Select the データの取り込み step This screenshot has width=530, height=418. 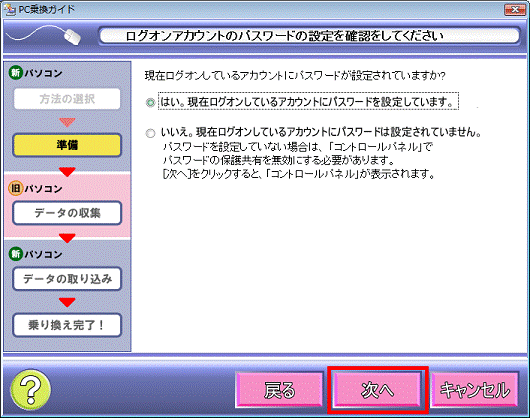pos(67,279)
